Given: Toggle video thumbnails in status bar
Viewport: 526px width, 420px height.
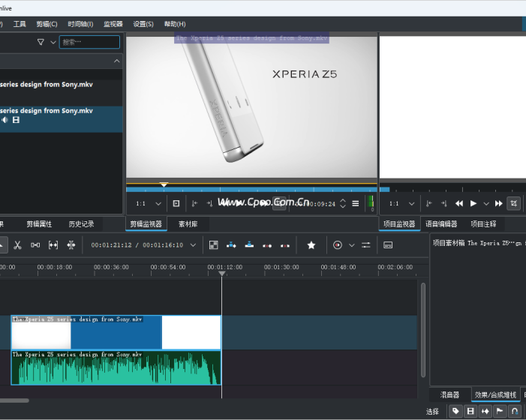Looking at the screenshot, I should tap(470, 410).
